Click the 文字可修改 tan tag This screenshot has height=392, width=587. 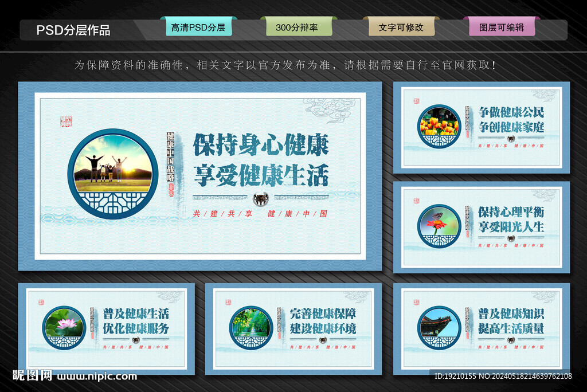click(401, 28)
